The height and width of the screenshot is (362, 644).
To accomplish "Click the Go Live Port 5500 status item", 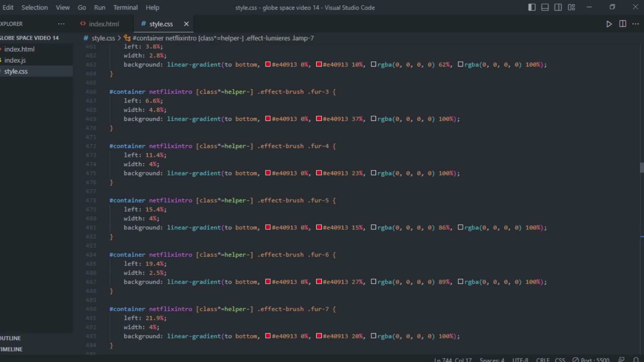I will (x=591, y=360).
